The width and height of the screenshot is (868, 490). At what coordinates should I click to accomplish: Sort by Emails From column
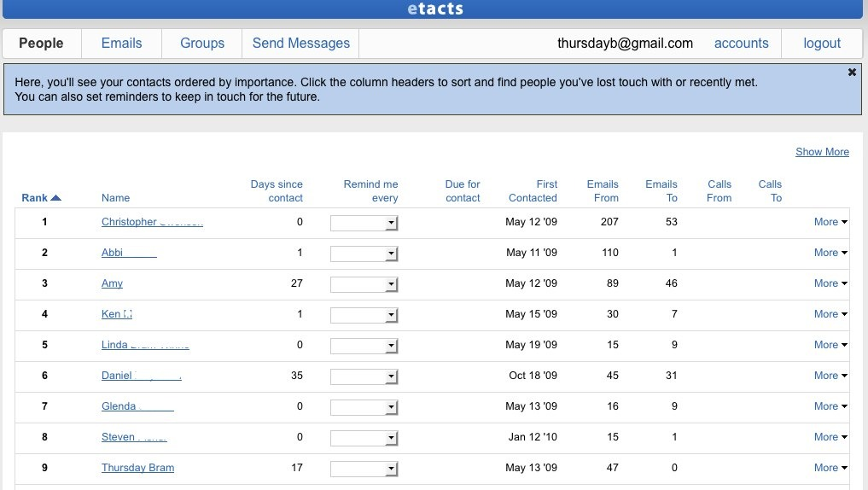tap(603, 191)
